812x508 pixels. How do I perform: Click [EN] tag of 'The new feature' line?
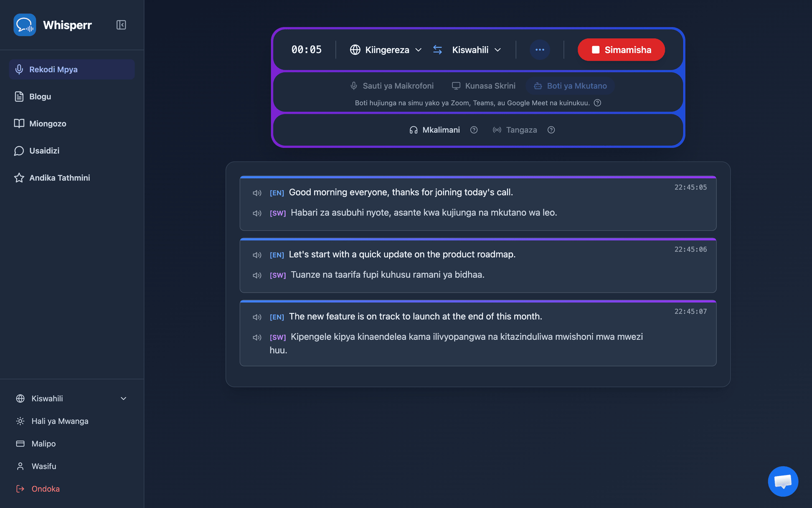pyautogui.click(x=277, y=317)
